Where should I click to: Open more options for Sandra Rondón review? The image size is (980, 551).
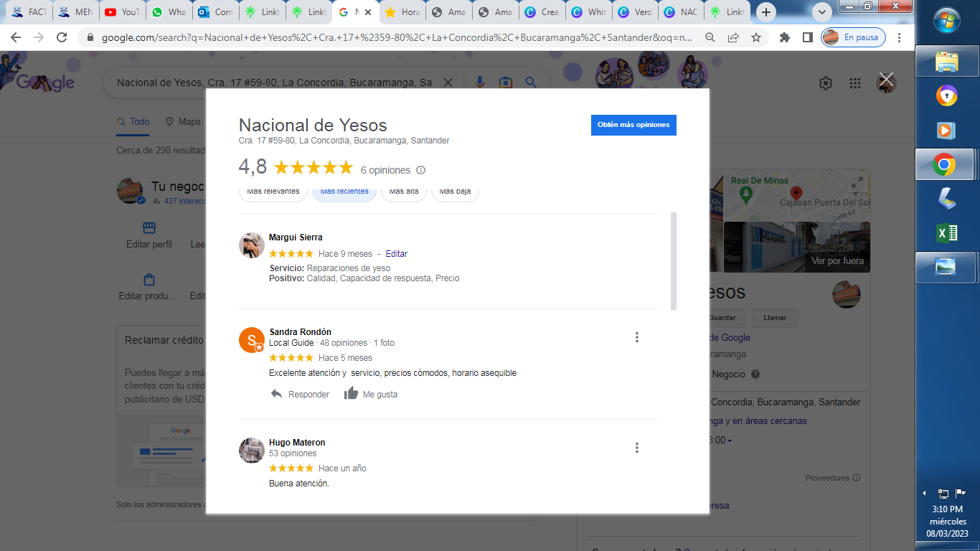pyautogui.click(x=637, y=337)
